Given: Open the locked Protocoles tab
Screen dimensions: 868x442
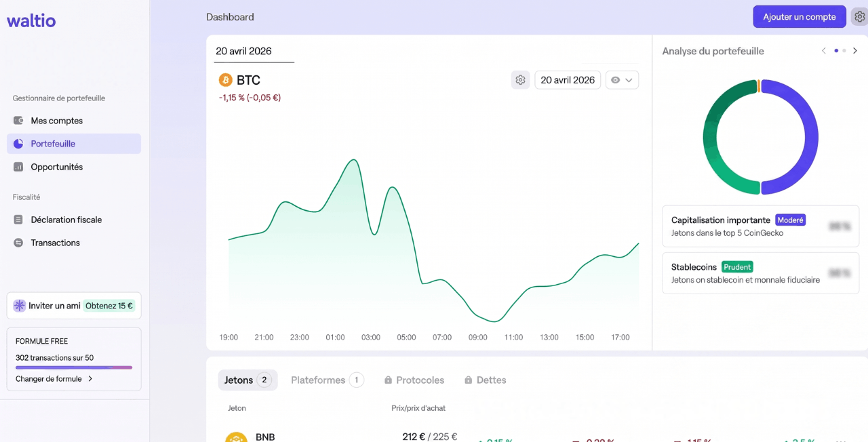Looking at the screenshot, I should pos(414,380).
